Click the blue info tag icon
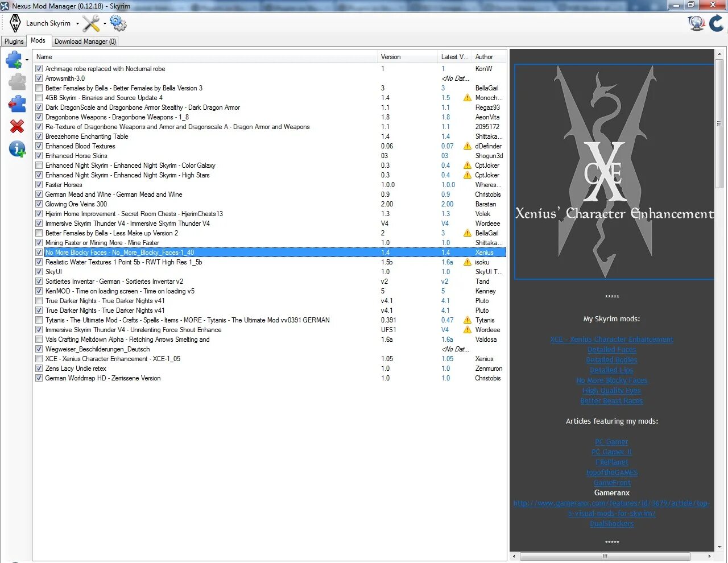 (17, 149)
